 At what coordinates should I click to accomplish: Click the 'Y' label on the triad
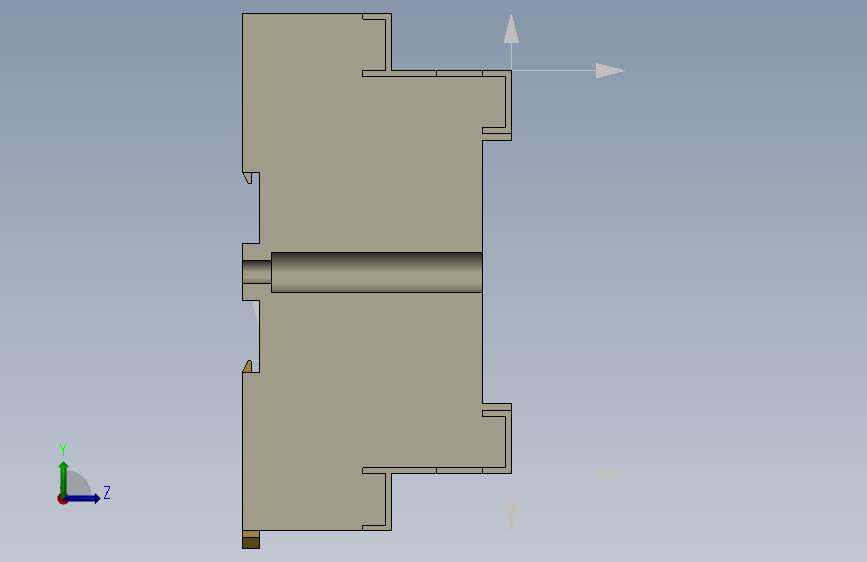(63, 449)
